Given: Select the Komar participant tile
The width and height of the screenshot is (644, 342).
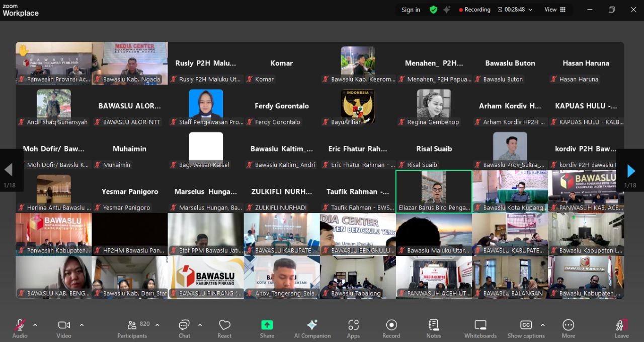Looking at the screenshot, I should pos(282,63).
